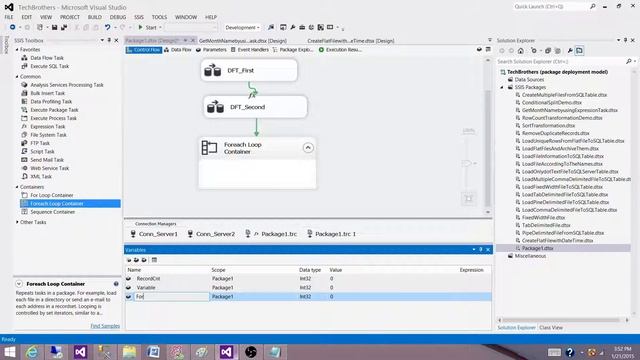This screenshot has height=360, width=640.
Task: Click the Save icon in the toolbar
Action: tap(54, 27)
